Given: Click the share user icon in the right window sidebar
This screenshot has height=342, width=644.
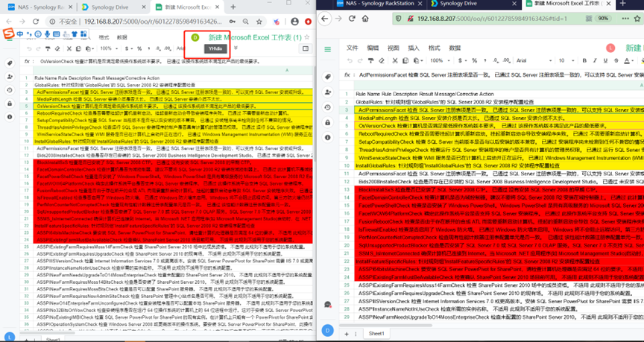Looking at the screenshot, I should click(x=328, y=92).
